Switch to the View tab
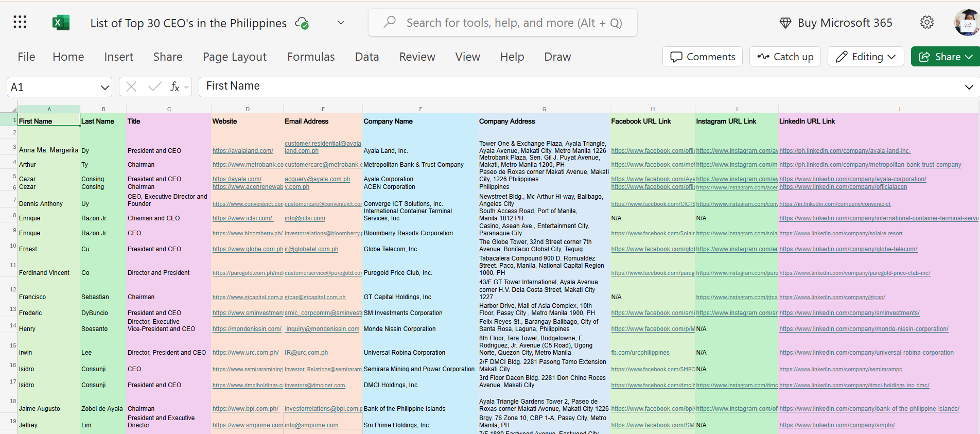 coord(468,57)
